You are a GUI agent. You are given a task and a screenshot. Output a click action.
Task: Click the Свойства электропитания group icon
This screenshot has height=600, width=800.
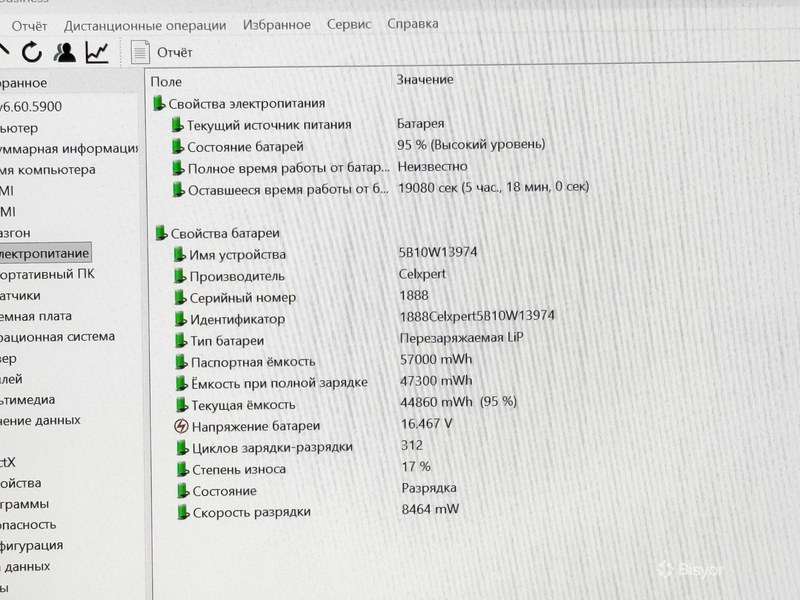tap(159, 104)
